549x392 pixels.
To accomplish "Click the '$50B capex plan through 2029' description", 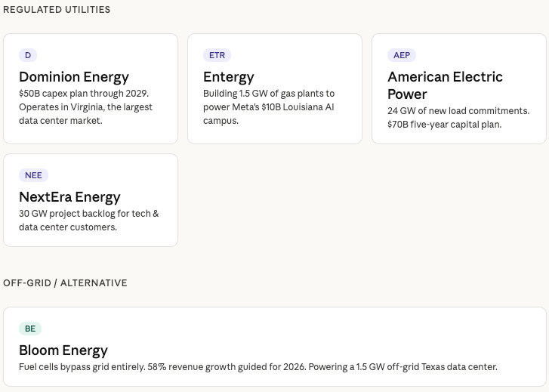I will tap(86, 107).
